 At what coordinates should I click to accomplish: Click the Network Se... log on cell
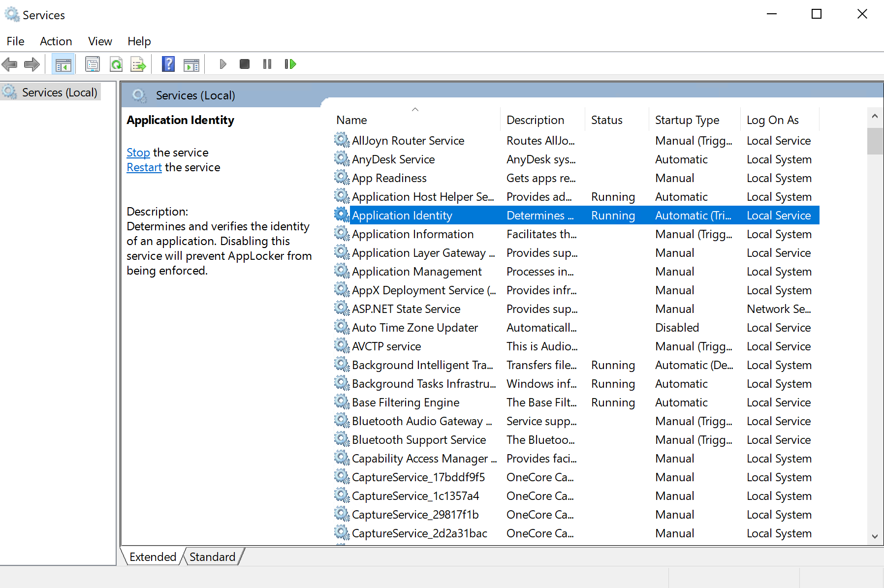click(779, 309)
